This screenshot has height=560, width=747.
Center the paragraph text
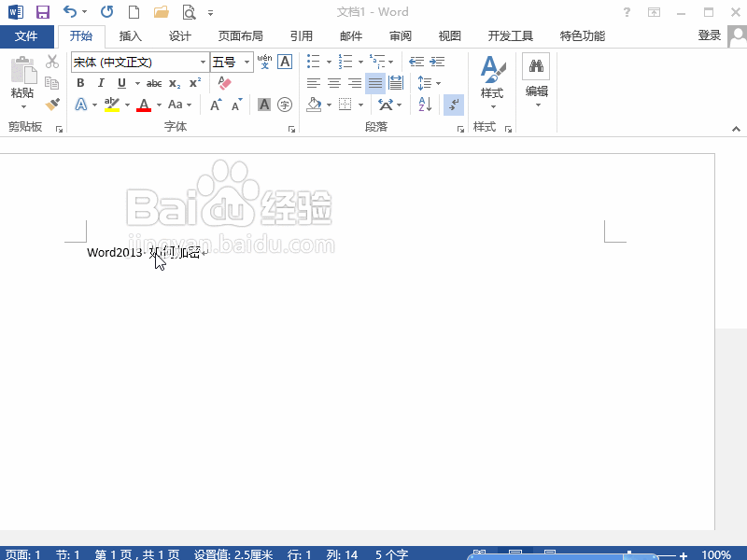pos(334,83)
